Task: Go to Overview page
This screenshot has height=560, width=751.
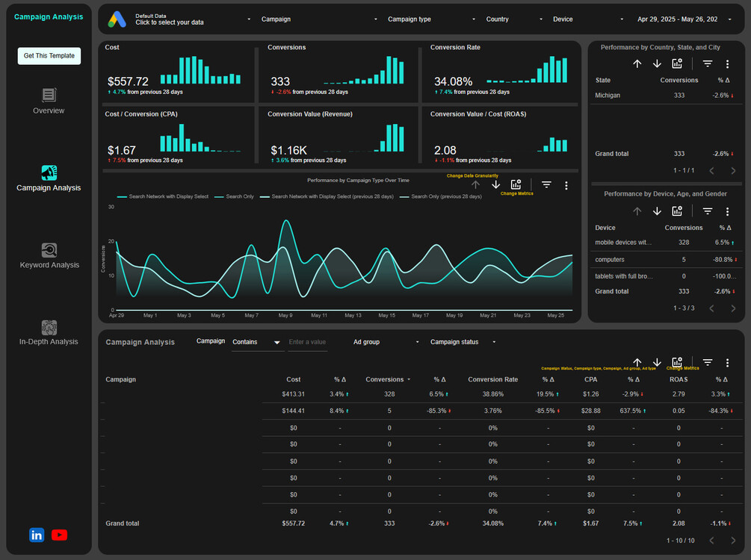Action: 49,111
